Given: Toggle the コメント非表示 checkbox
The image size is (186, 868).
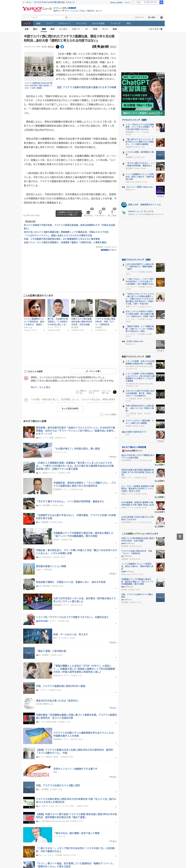Looking at the screenshot, I should pyautogui.click(x=102, y=414).
